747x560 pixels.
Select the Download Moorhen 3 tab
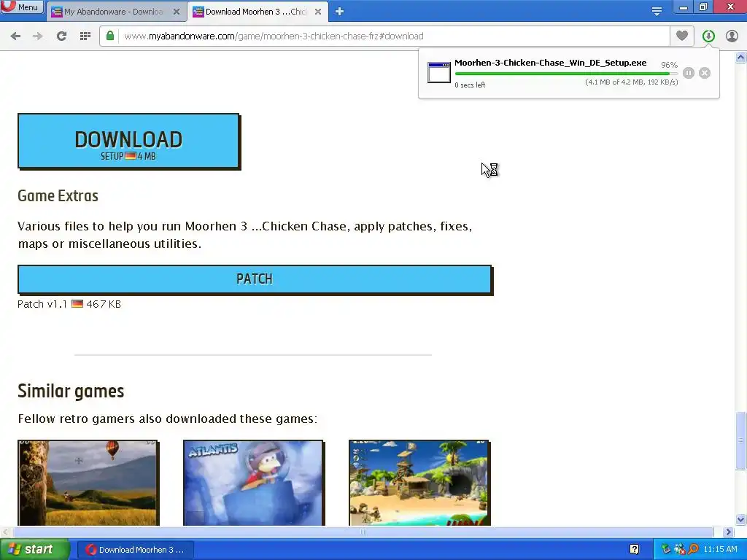(258, 12)
